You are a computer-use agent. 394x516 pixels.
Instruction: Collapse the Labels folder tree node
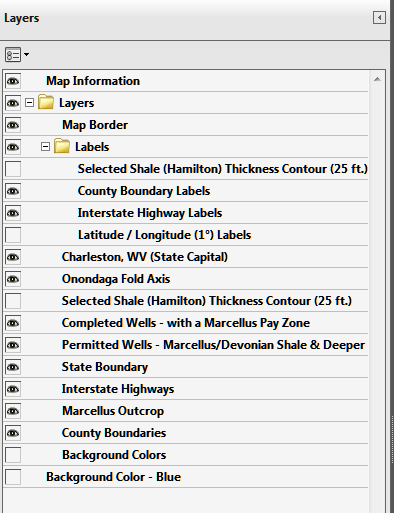45,147
